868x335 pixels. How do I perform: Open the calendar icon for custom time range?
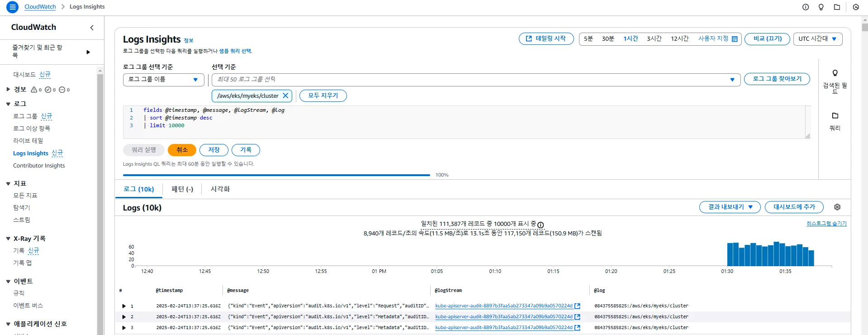[735, 39]
